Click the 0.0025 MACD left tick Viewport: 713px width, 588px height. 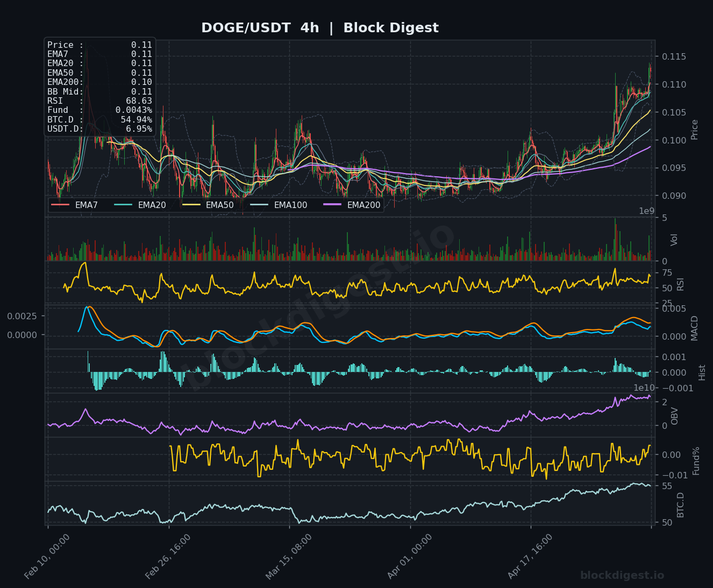(22, 316)
